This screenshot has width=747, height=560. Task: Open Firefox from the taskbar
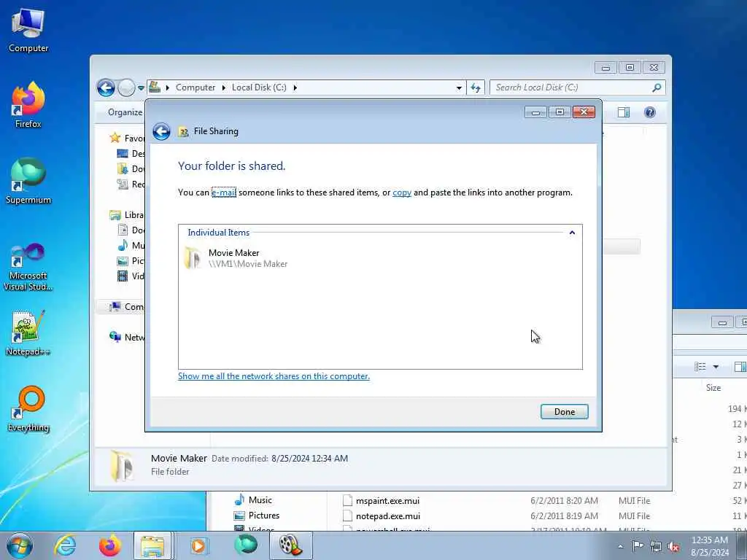[x=110, y=545]
